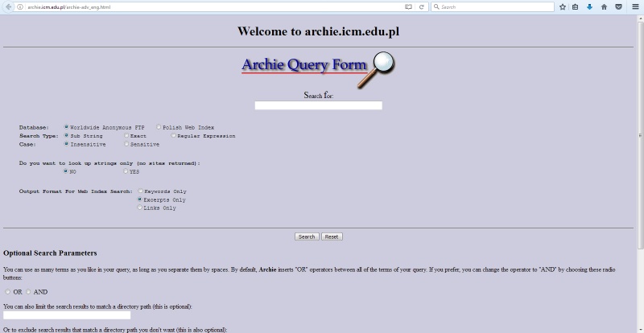Reload the page with the refresh icon

[421, 7]
